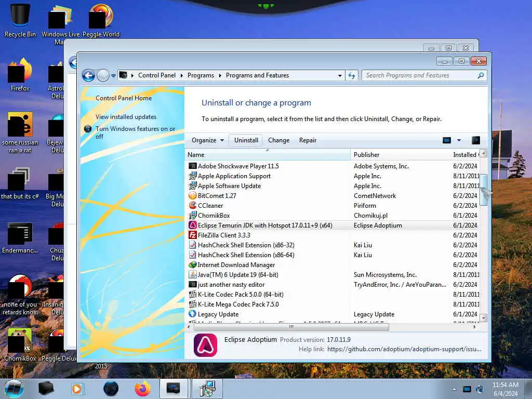
Task: Select the ChomikBox list entry icon
Action: coord(193,215)
